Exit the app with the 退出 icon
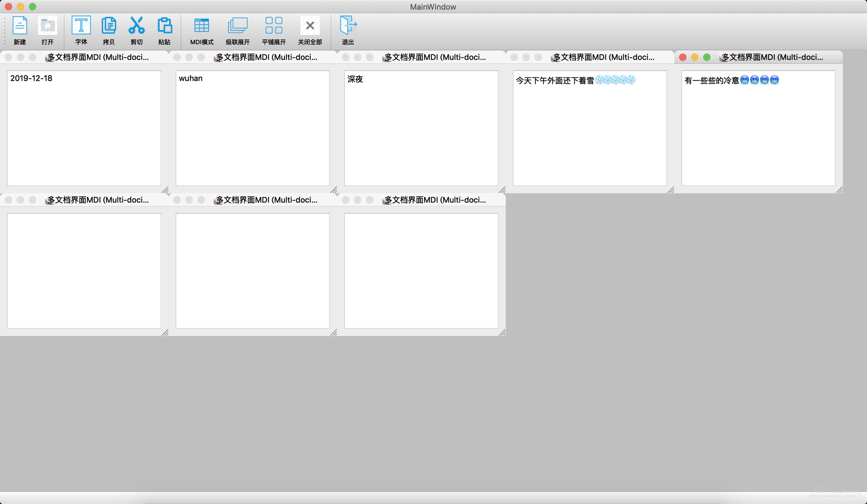This screenshot has height=504, width=867. (348, 26)
